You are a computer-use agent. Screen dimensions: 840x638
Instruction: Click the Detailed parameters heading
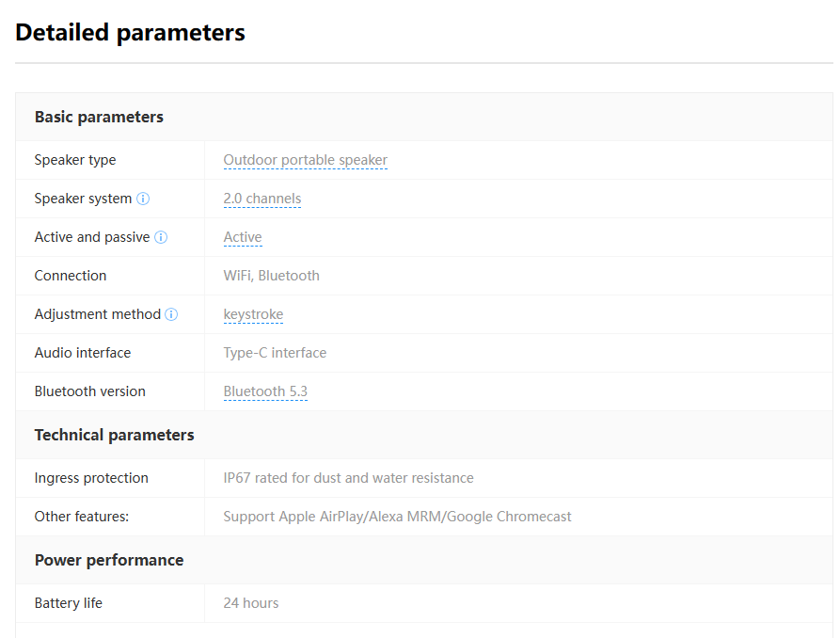pyautogui.click(x=130, y=32)
